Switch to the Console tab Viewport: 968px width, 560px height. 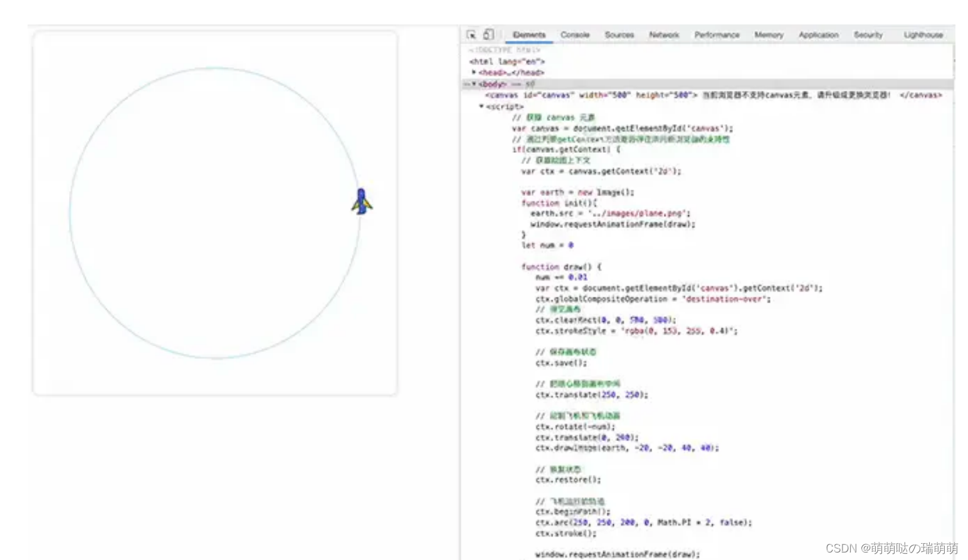[575, 35]
